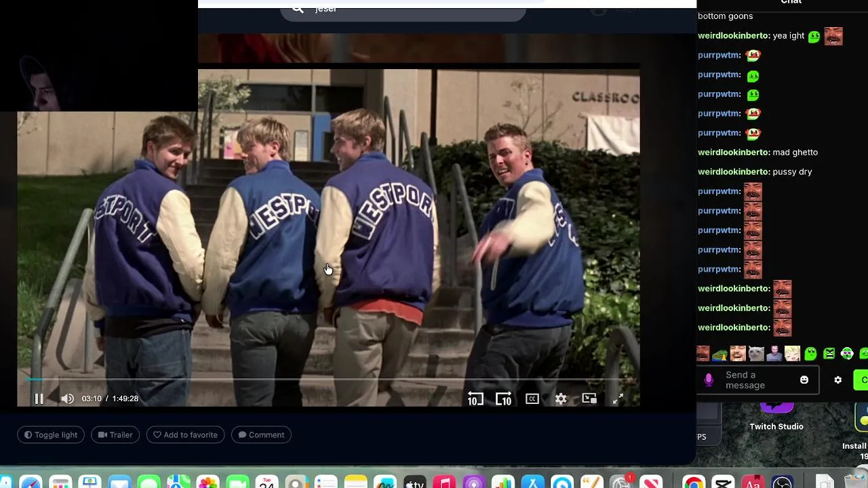Open the chat emoji picker smiley
Viewport: 868px width, 488px height.
pyautogui.click(x=804, y=380)
